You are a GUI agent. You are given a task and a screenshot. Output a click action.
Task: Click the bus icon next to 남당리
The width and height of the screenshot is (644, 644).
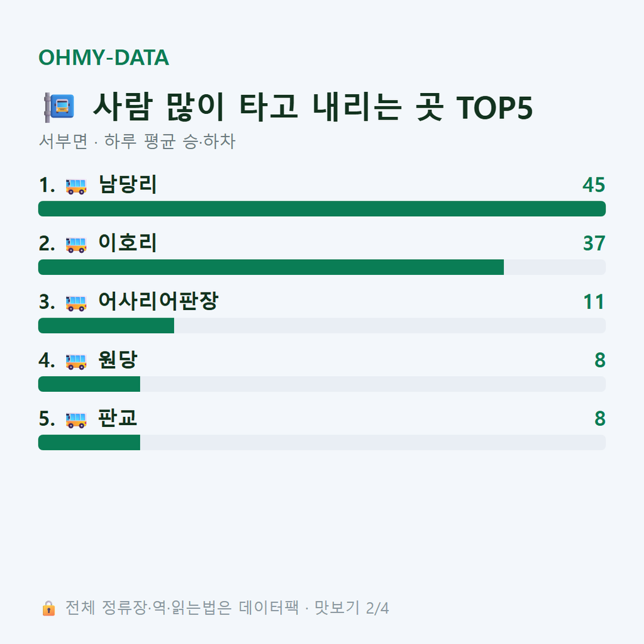76,186
